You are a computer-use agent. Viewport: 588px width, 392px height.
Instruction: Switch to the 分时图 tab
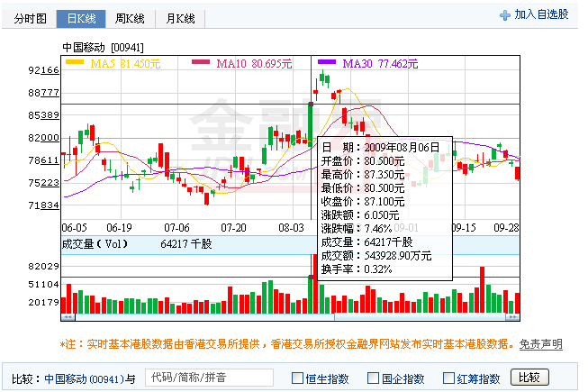pos(30,18)
